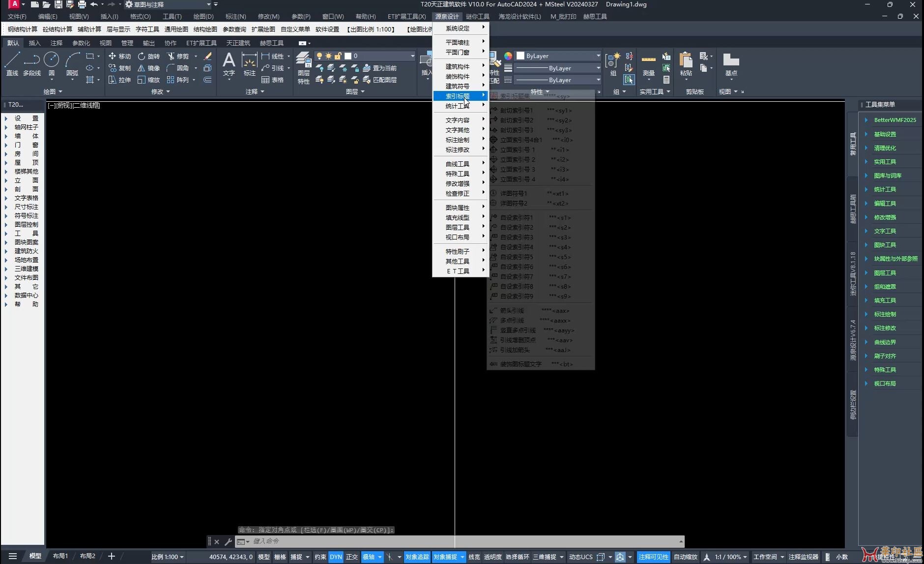The image size is (924, 564).
Task: Switch to the 注释 ribbon tab
Action: (57, 43)
